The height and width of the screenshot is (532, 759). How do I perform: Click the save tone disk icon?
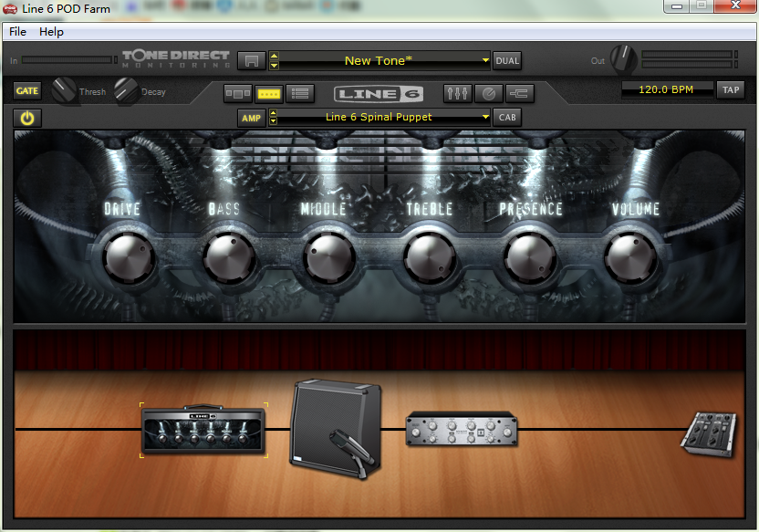coord(251,61)
